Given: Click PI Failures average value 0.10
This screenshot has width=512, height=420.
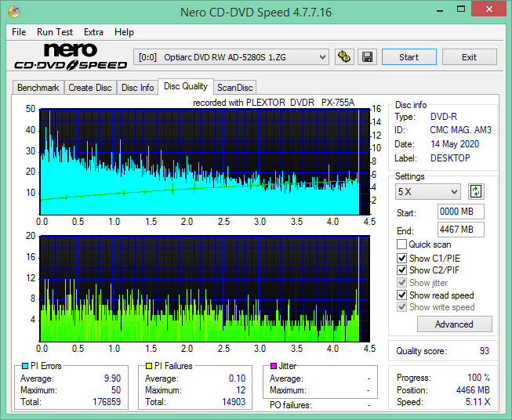Looking at the screenshot, I should click(237, 378).
